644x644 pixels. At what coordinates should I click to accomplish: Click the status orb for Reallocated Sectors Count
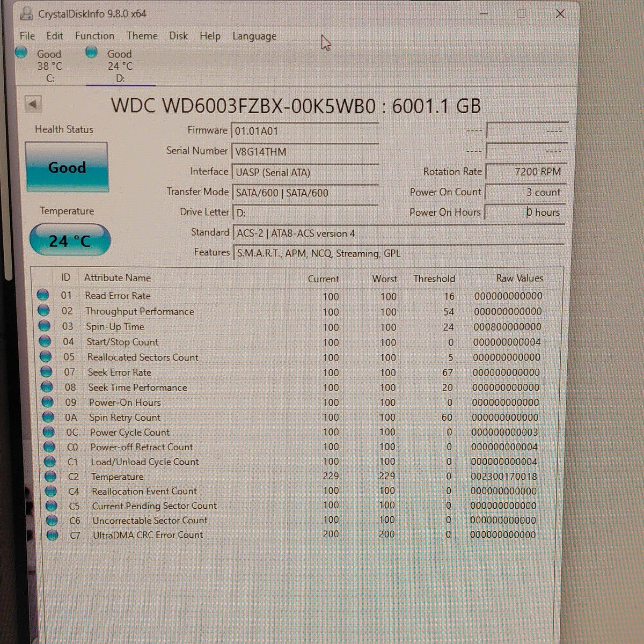point(46,356)
